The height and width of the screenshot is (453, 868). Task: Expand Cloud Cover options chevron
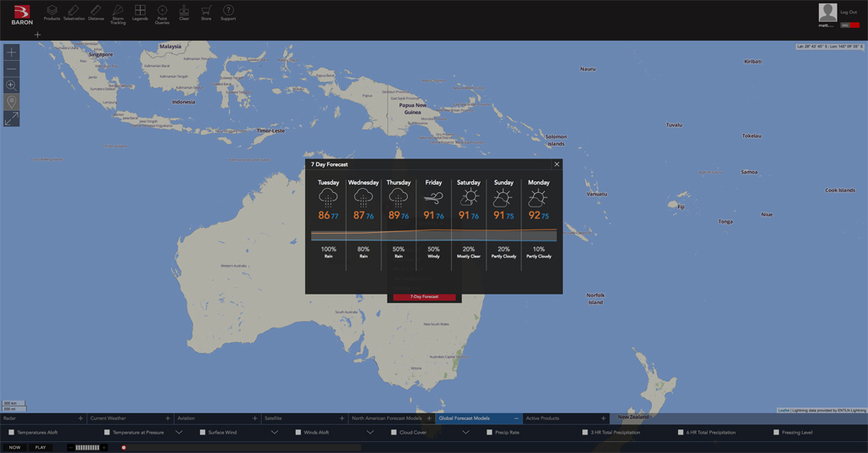tap(465, 433)
